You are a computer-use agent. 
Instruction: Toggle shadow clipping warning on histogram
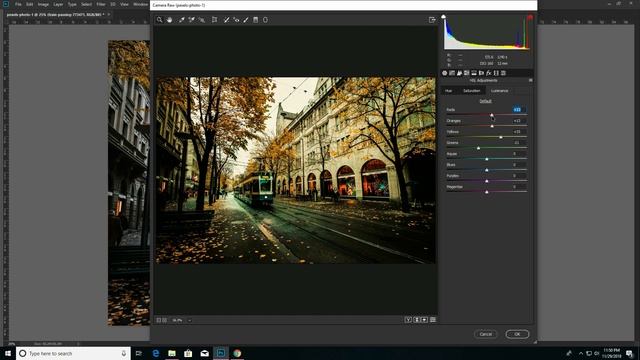(x=444, y=17)
